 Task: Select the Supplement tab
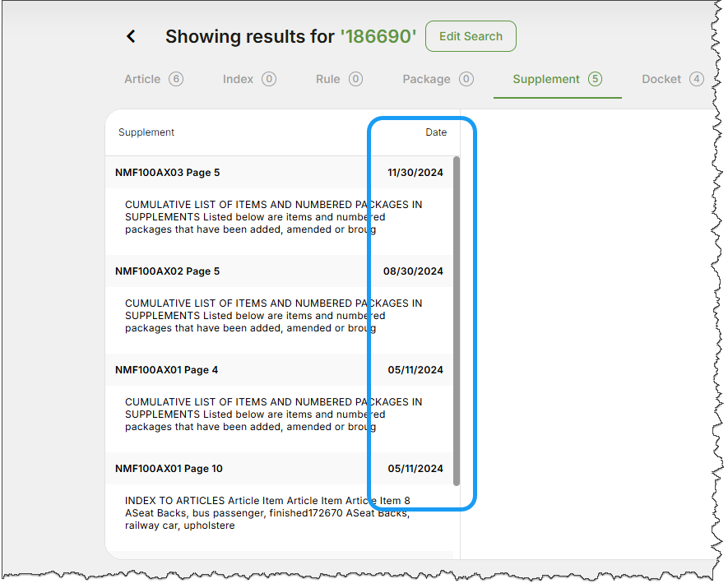(x=545, y=79)
